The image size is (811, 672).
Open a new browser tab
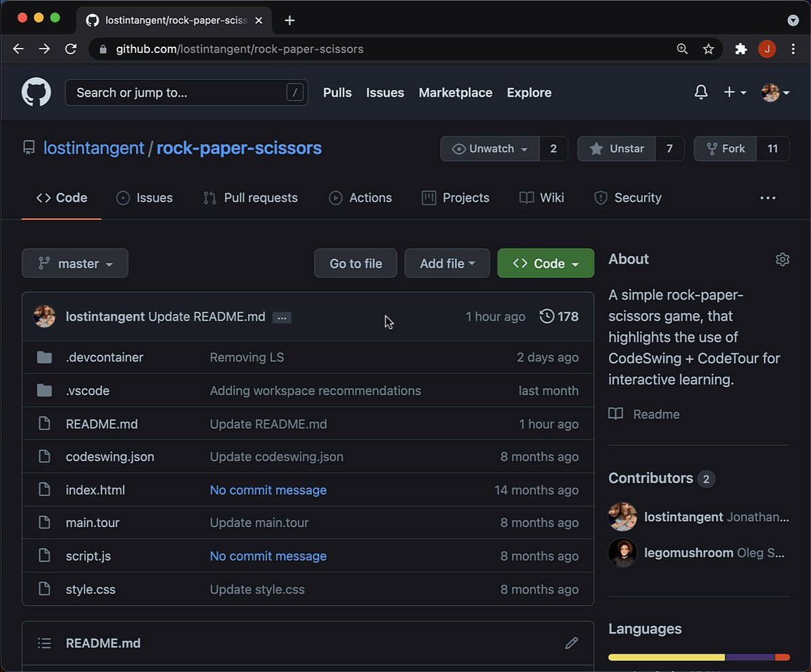(x=289, y=20)
